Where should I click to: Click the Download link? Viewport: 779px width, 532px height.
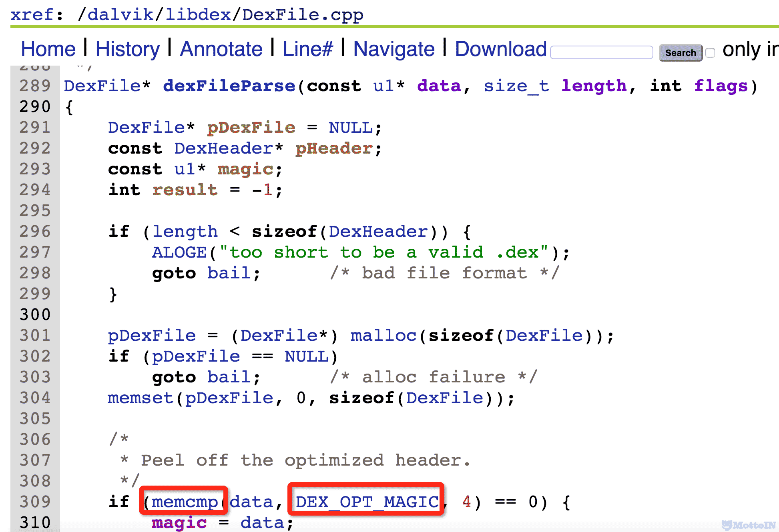pos(500,49)
